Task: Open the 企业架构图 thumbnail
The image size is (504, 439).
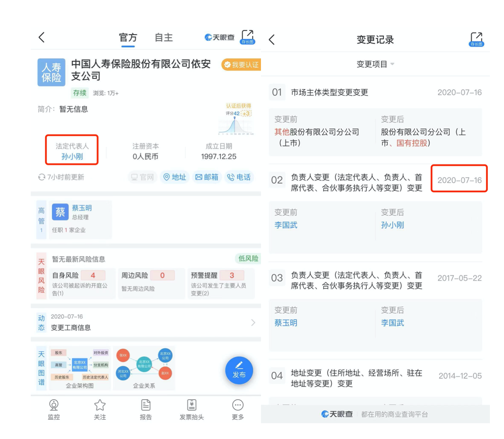Action: pyautogui.click(x=80, y=368)
